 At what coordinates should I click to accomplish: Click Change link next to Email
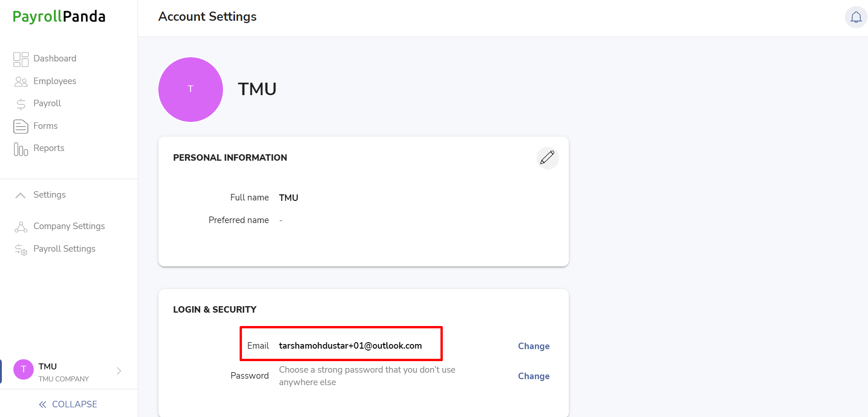[534, 346]
